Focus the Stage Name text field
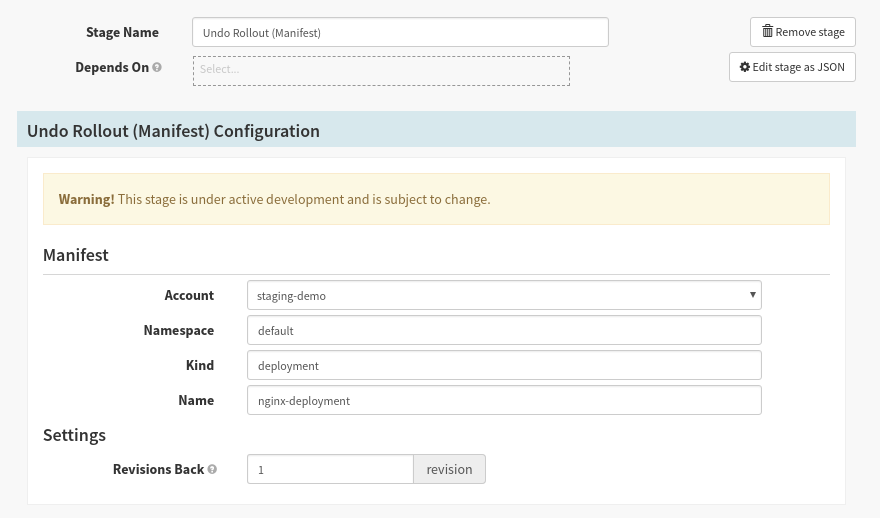Screen dimensions: 880x518 pyautogui.click(x=400, y=33)
